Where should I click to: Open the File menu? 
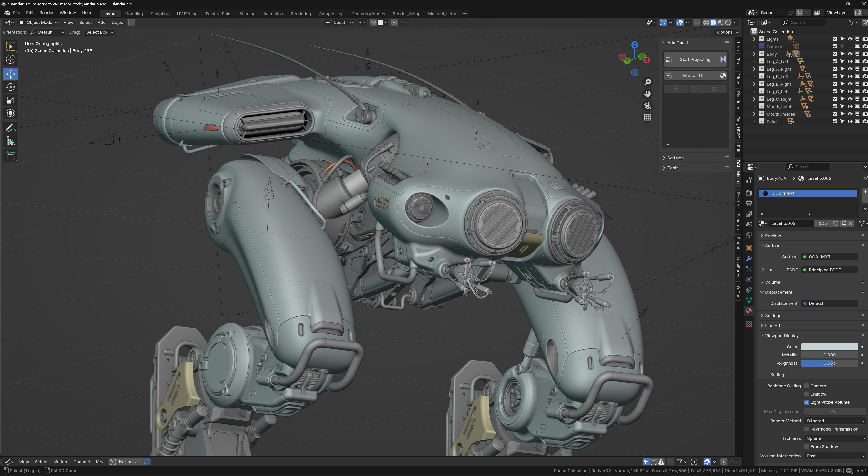[x=17, y=13]
